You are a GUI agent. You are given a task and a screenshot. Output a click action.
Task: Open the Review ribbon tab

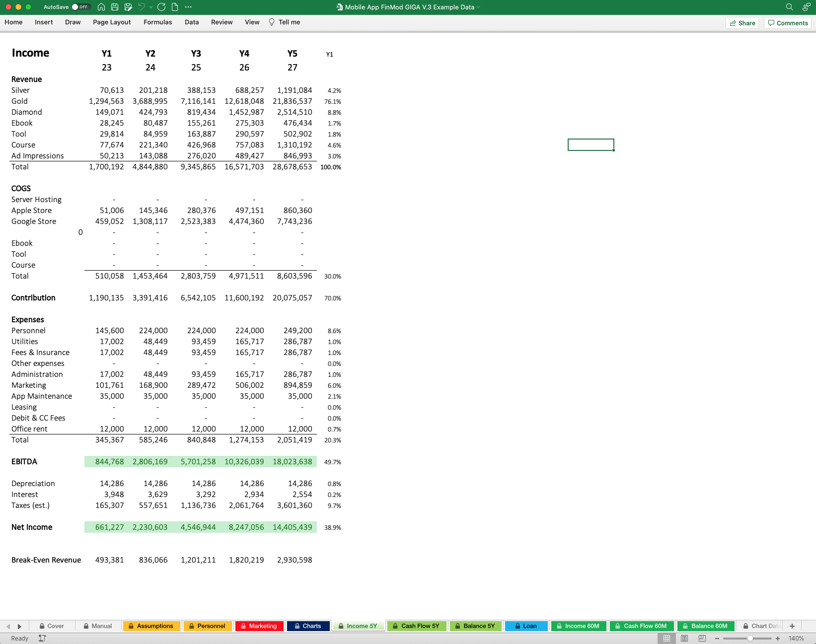222,22
